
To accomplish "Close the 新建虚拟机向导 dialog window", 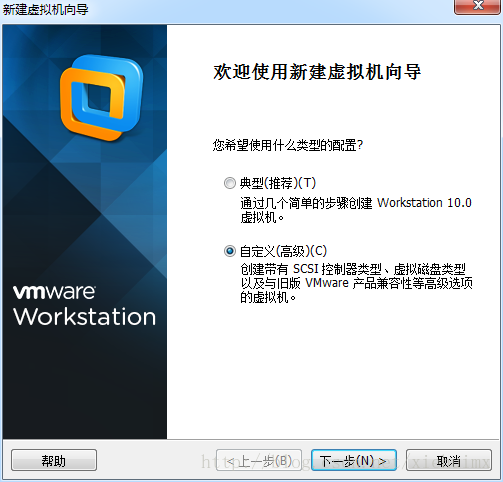I will pos(478,6).
